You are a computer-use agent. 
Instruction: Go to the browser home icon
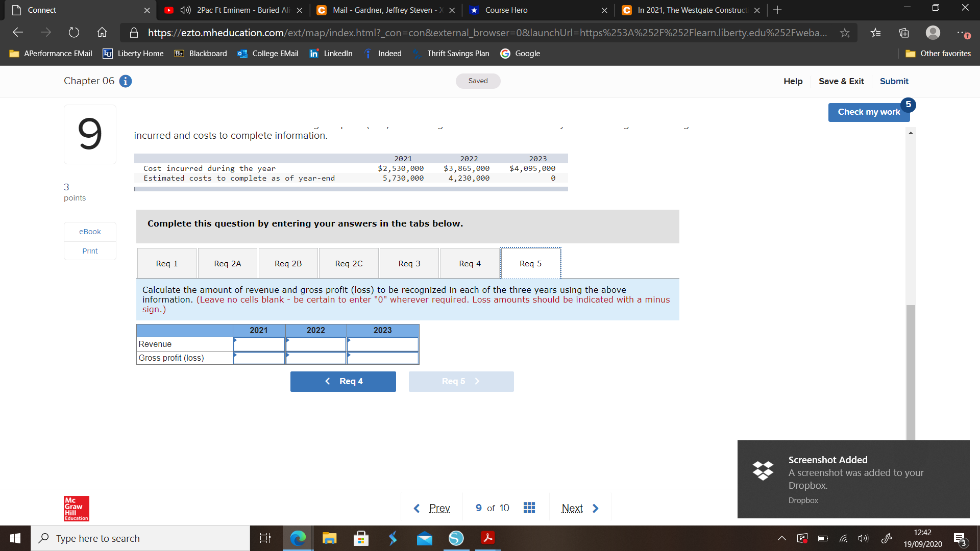[x=102, y=33]
